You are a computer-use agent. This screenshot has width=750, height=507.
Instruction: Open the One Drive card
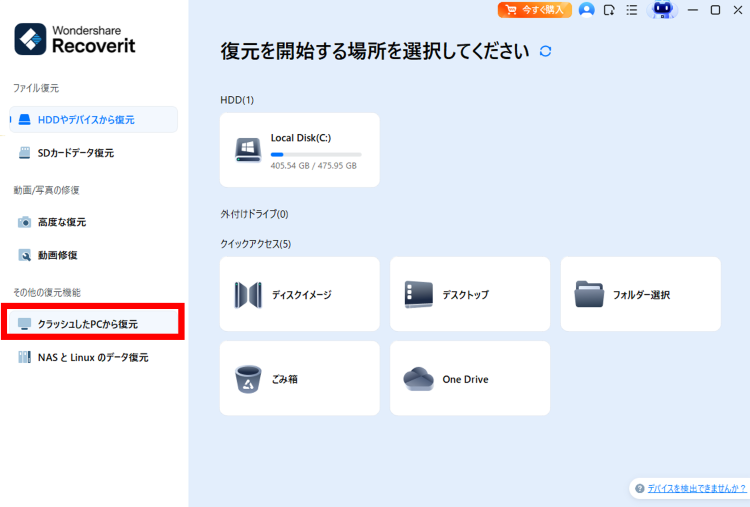pyautogui.click(x=470, y=378)
